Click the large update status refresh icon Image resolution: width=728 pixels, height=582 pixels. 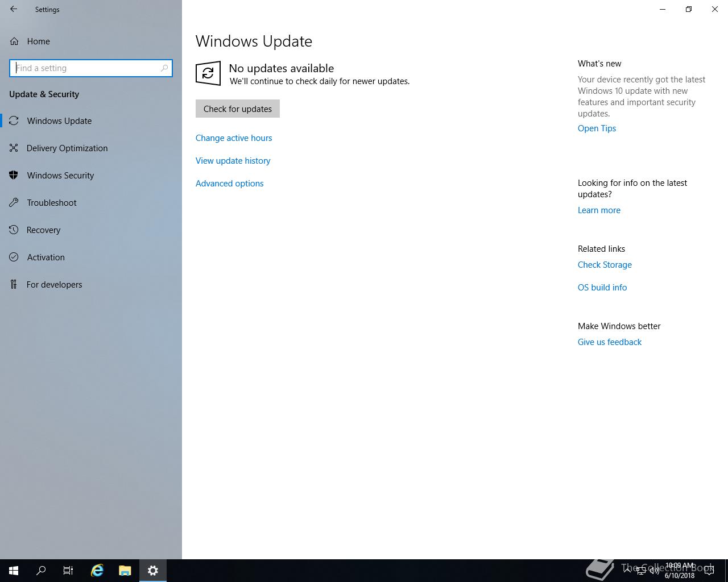[208, 73]
